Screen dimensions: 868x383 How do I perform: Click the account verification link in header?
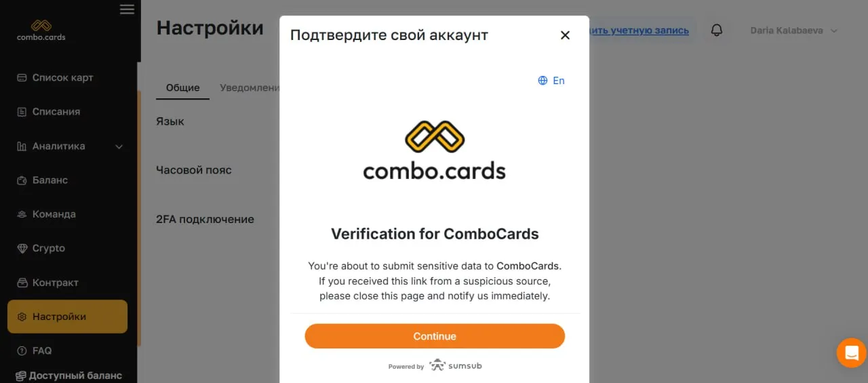pyautogui.click(x=639, y=31)
